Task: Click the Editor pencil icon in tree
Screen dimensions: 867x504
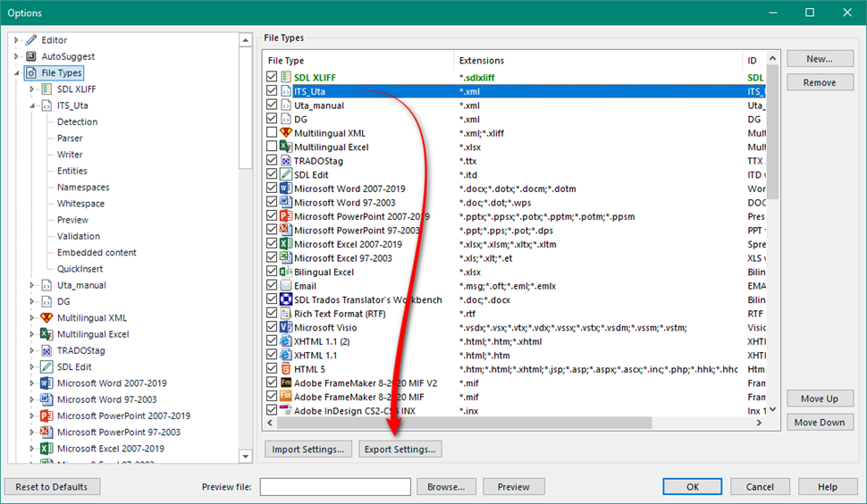Action: tap(31, 40)
